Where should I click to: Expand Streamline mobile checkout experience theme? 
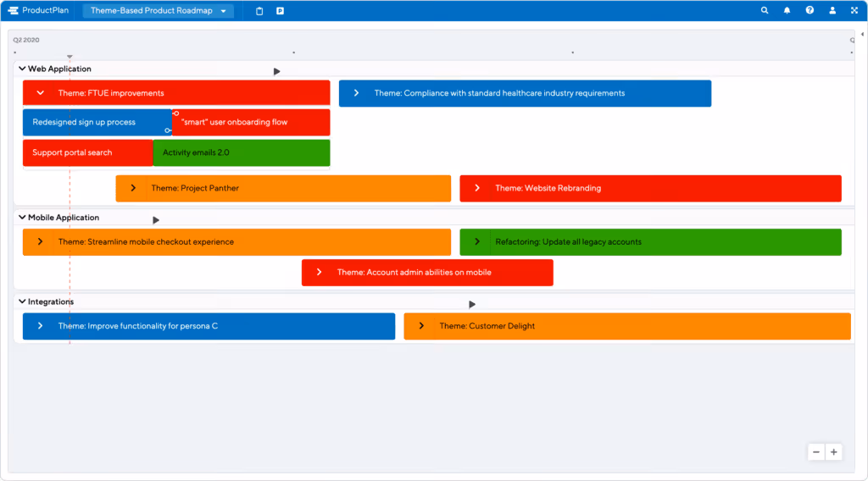pyautogui.click(x=41, y=241)
